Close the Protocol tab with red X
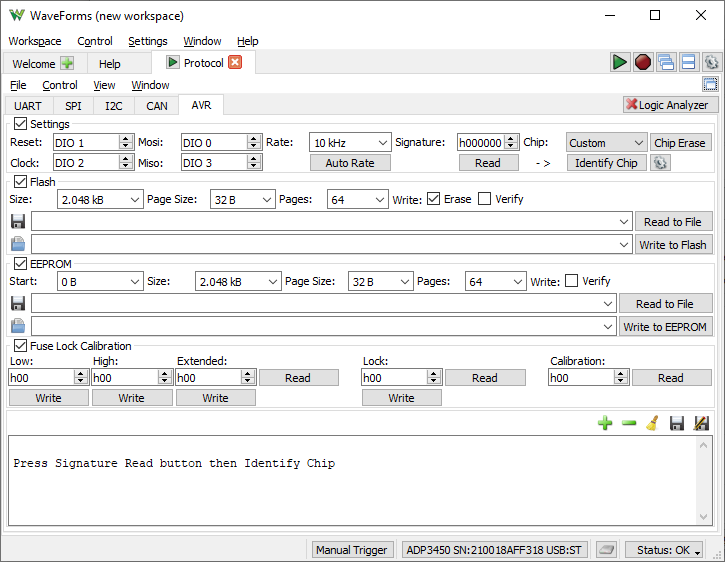The height and width of the screenshot is (562, 725). (235, 62)
